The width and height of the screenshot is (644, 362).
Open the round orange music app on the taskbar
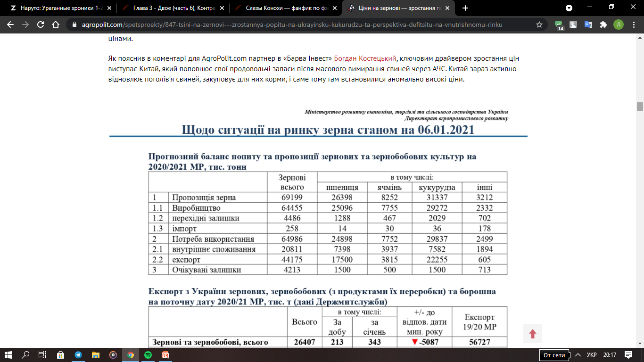[x=113, y=355]
